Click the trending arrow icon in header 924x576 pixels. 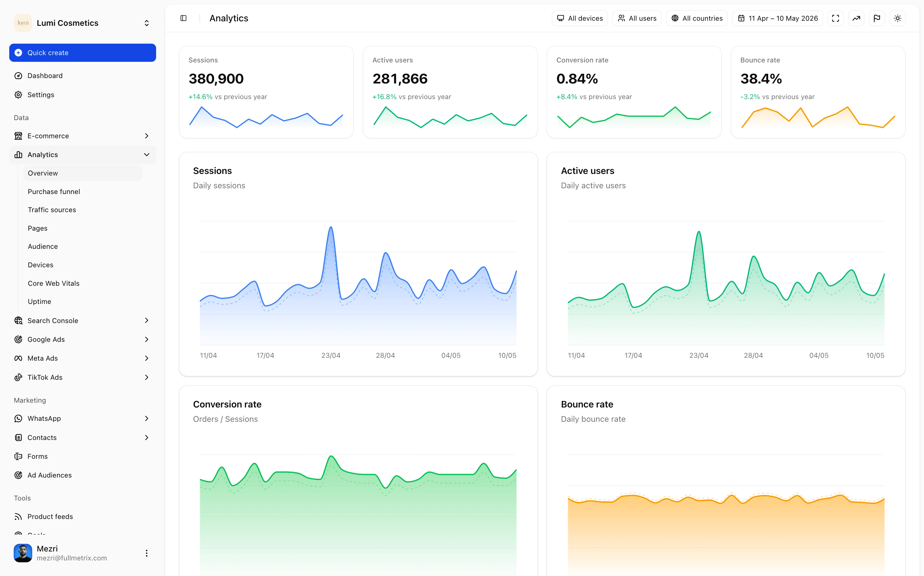click(856, 18)
